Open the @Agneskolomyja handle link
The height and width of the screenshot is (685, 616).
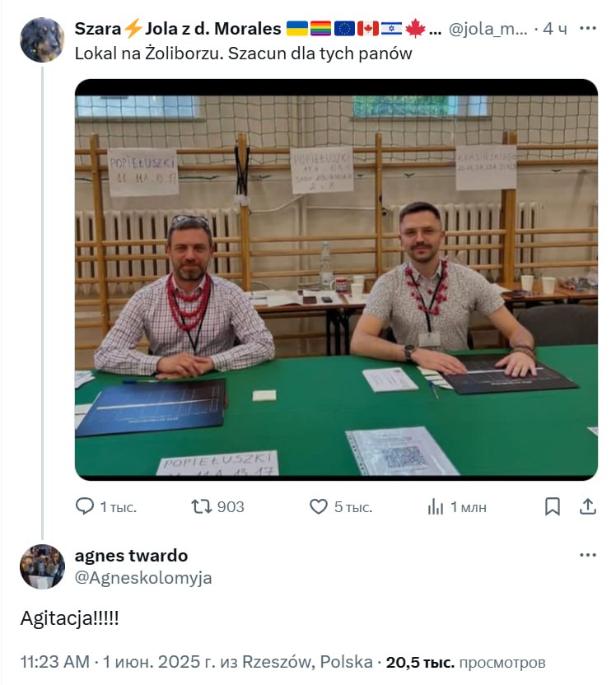point(143,577)
